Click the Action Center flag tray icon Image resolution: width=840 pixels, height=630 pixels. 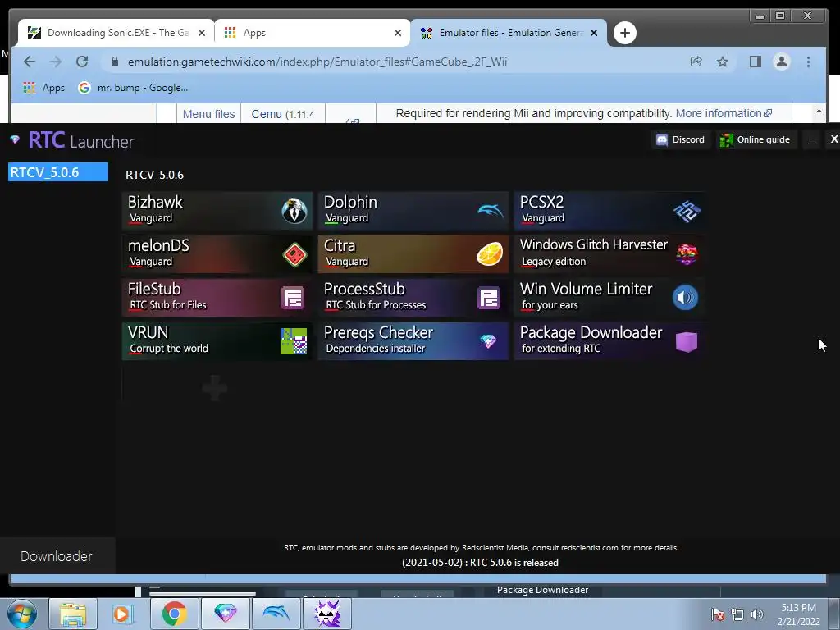(718, 614)
